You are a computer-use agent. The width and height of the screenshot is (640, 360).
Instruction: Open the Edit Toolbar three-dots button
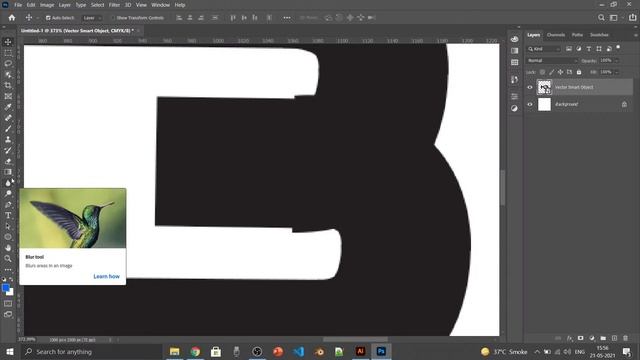pyautogui.click(x=8, y=269)
